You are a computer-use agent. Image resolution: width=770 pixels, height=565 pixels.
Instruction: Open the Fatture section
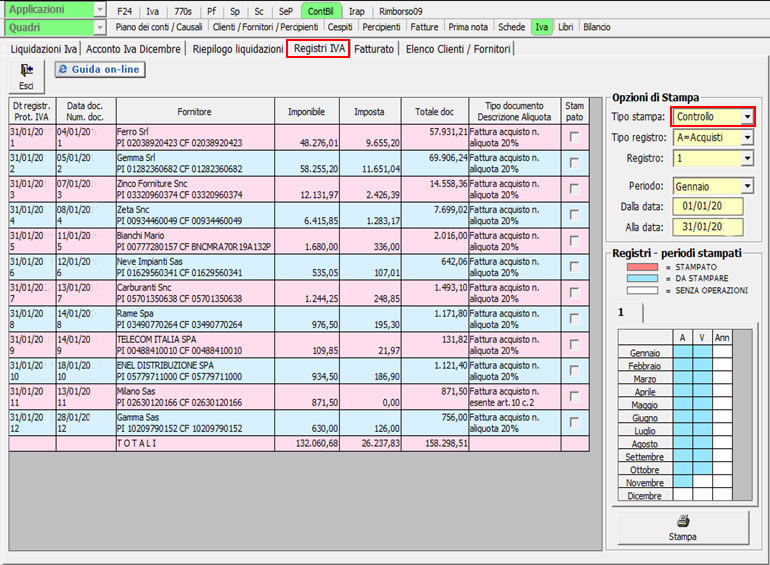click(x=424, y=27)
